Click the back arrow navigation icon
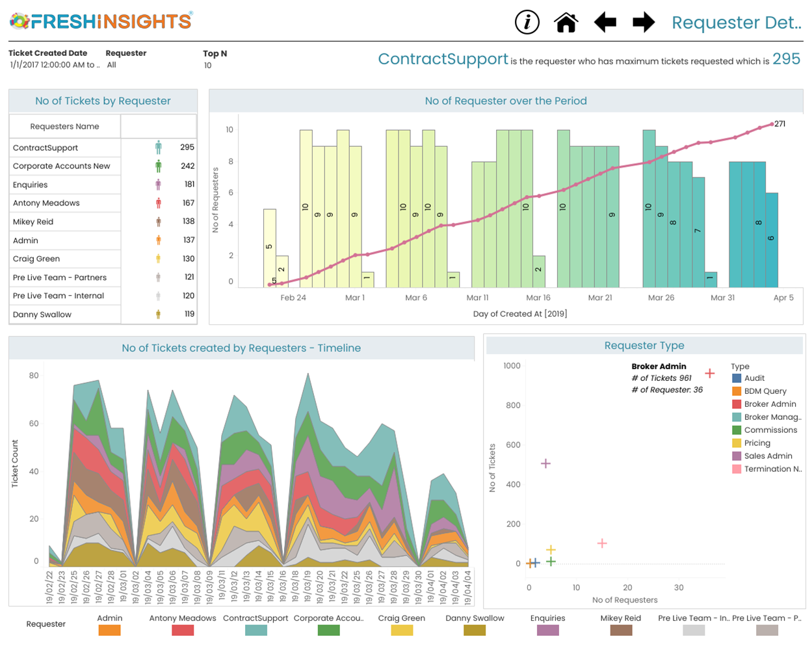The height and width of the screenshot is (650, 812). pos(605,22)
